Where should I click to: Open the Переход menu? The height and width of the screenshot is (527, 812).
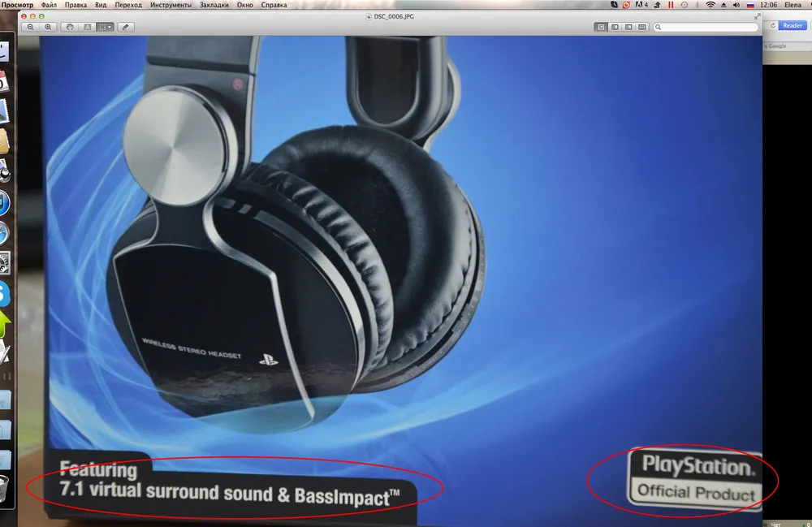pyautogui.click(x=128, y=5)
